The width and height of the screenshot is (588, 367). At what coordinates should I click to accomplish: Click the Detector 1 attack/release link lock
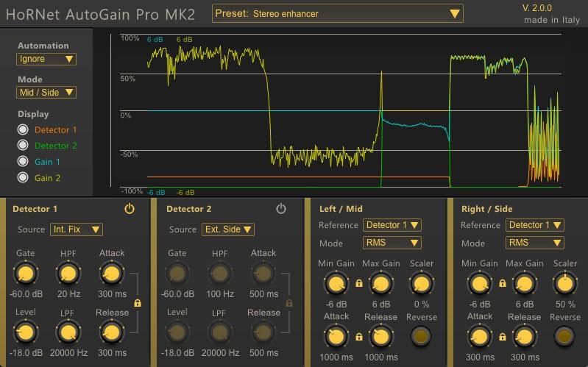[138, 303]
